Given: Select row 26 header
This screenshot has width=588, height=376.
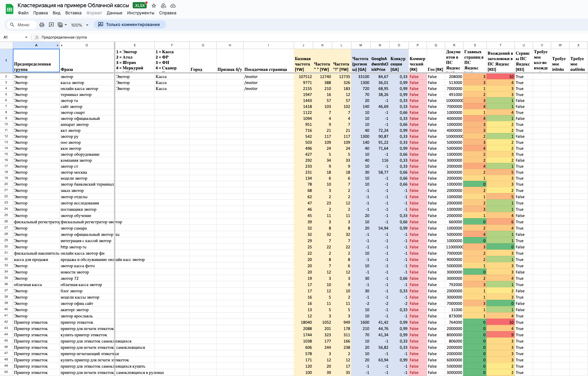Looking at the screenshot, I should click(6, 222).
